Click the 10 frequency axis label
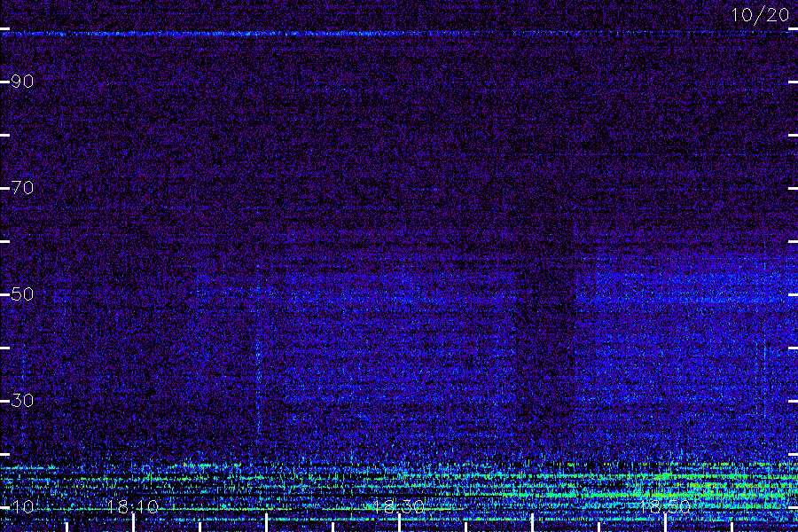The image size is (798, 532). [x=22, y=507]
